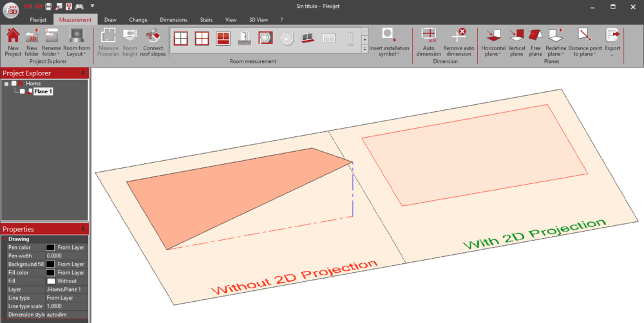
Task: Click Remove auto dimension tool
Action: tap(459, 42)
